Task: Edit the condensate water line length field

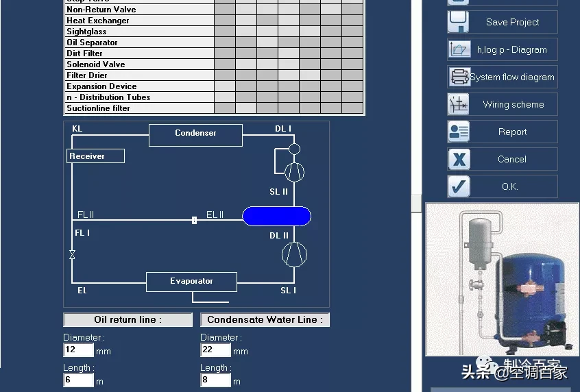Action: 216,380
